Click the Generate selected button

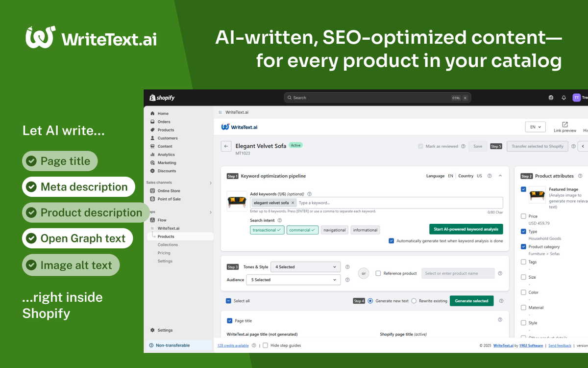471,301
